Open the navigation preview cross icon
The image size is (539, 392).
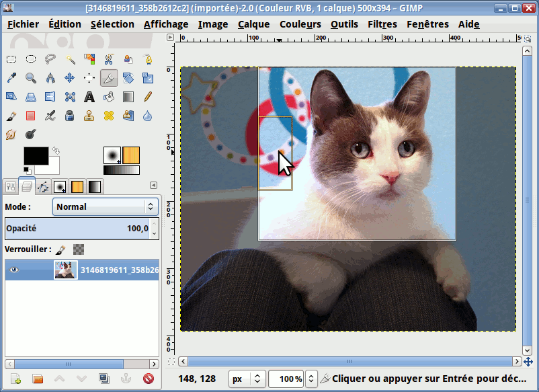click(x=528, y=362)
